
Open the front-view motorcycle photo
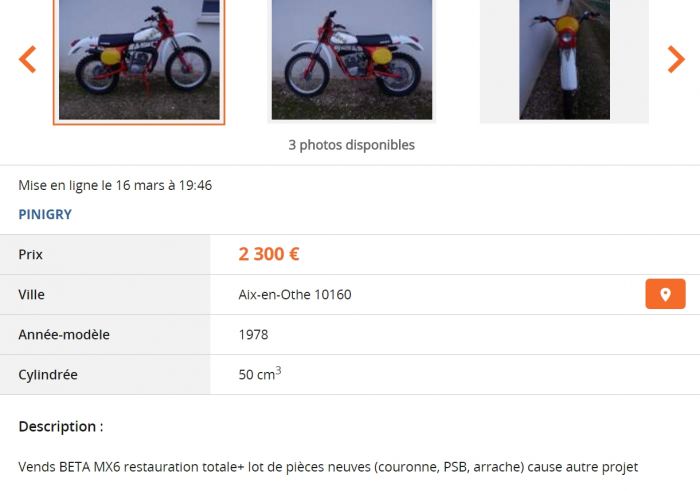pyautogui.click(x=564, y=60)
